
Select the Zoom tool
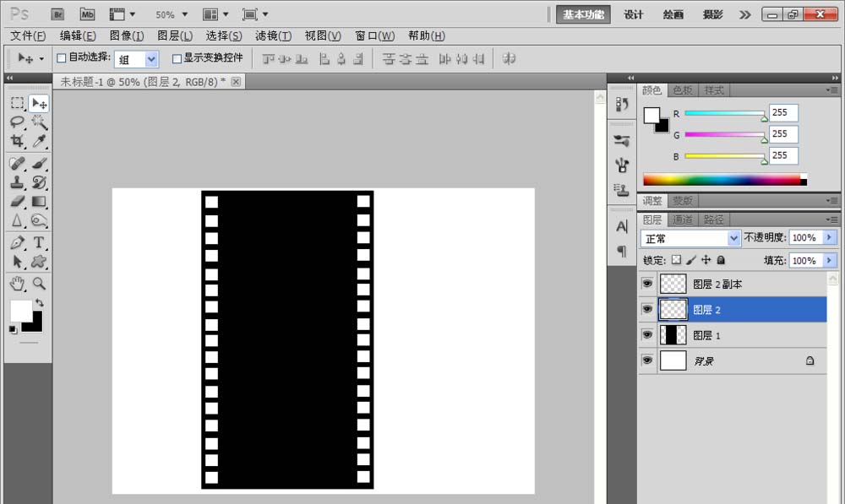(39, 283)
